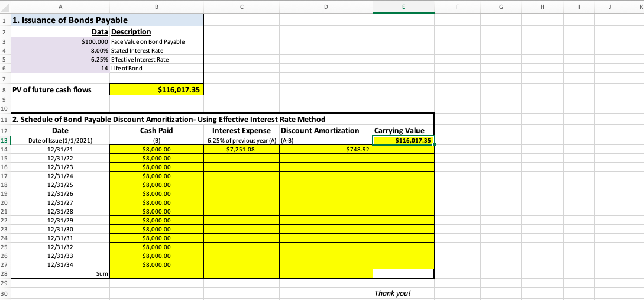Click the '(A-B)' cell
The height and width of the screenshot is (300, 644).
(x=326, y=141)
